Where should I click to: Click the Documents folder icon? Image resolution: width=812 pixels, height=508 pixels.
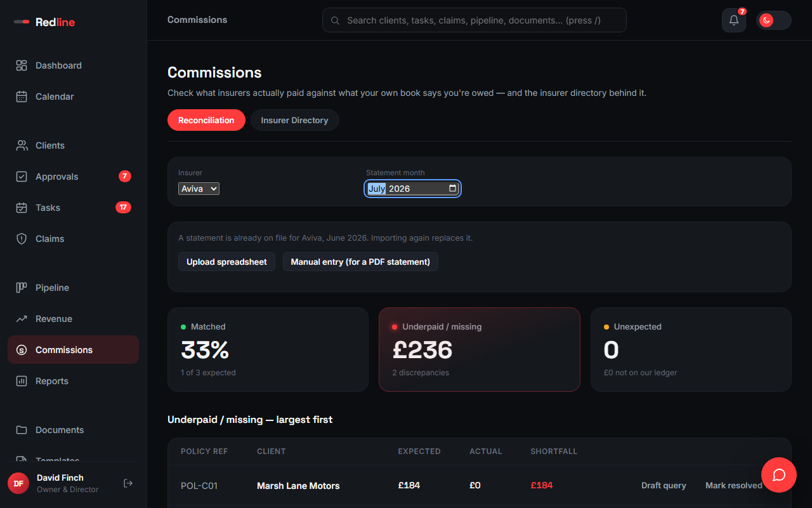[22, 430]
